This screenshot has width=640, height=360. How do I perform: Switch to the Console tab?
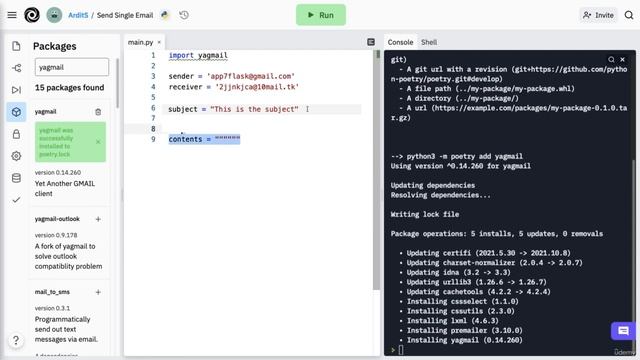(400, 42)
